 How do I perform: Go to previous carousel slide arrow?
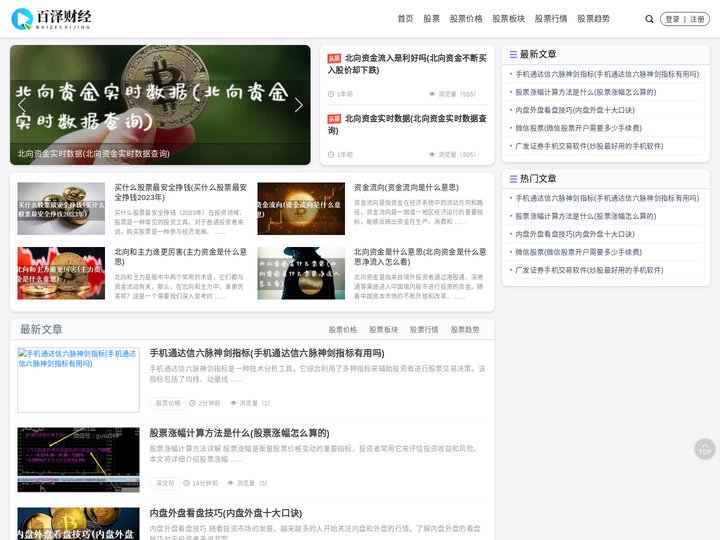21,105
